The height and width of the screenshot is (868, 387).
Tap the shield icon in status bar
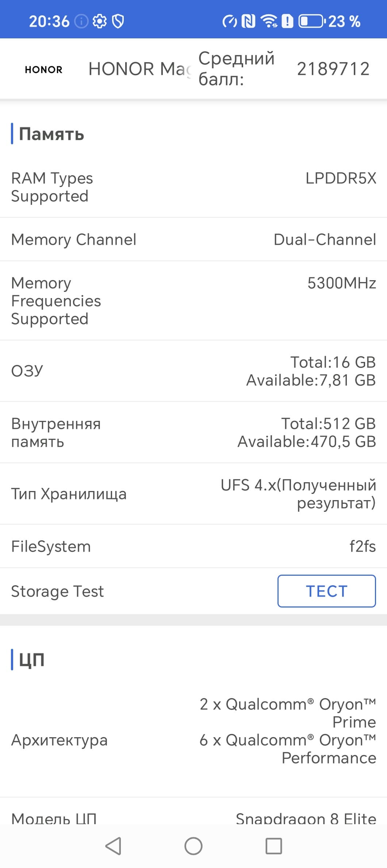tap(118, 21)
